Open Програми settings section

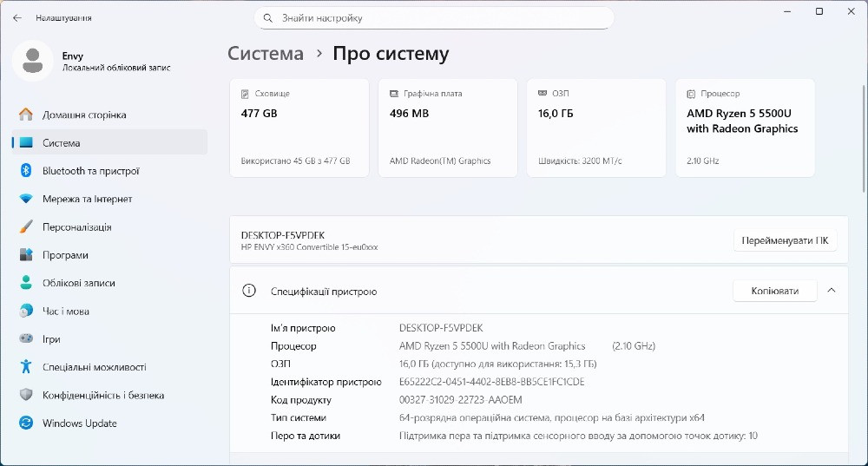[x=109, y=254]
